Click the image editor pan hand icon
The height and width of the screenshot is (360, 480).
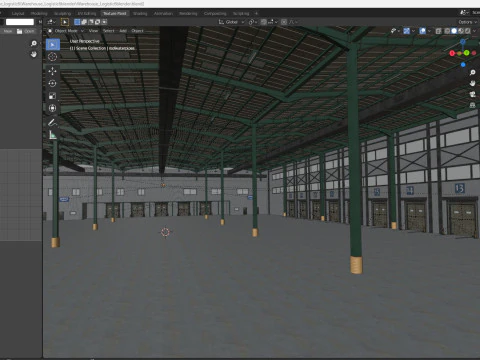click(x=34, y=54)
